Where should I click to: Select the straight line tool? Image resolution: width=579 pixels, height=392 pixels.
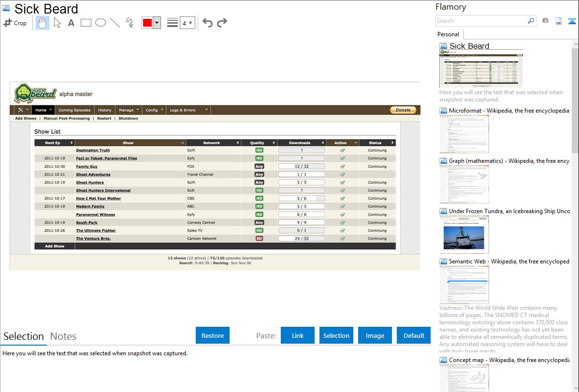(x=115, y=23)
